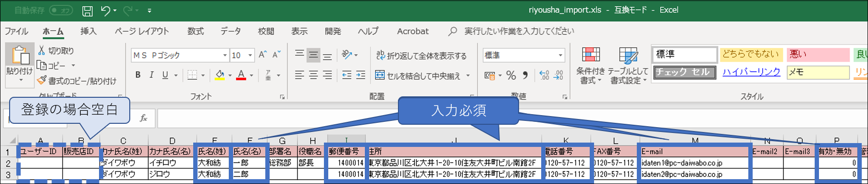Center-align text horizontally
The width and height of the screenshot is (868, 184).
coord(313,75)
